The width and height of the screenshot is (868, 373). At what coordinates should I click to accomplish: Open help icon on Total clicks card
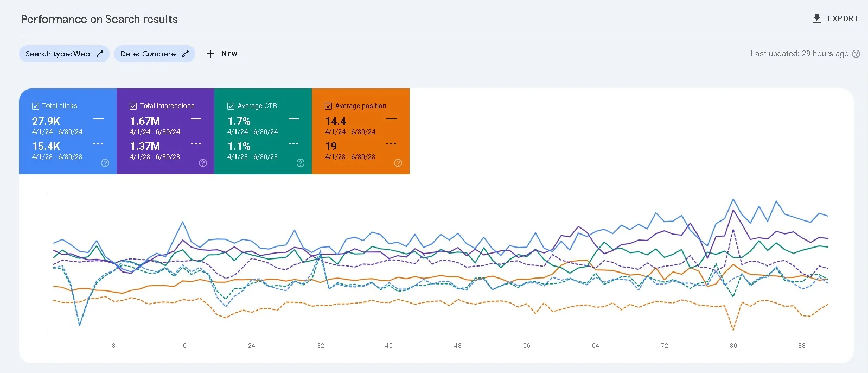[x=105, y=163]
